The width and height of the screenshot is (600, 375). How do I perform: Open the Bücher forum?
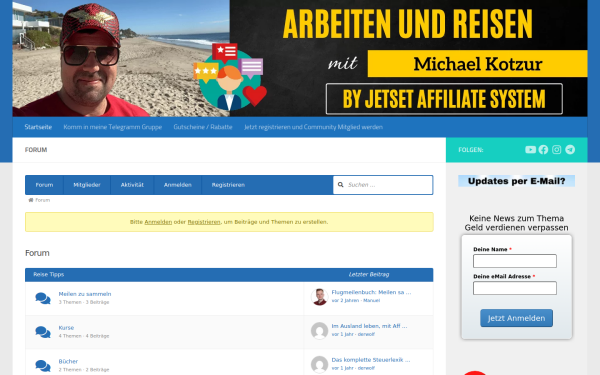68,361
